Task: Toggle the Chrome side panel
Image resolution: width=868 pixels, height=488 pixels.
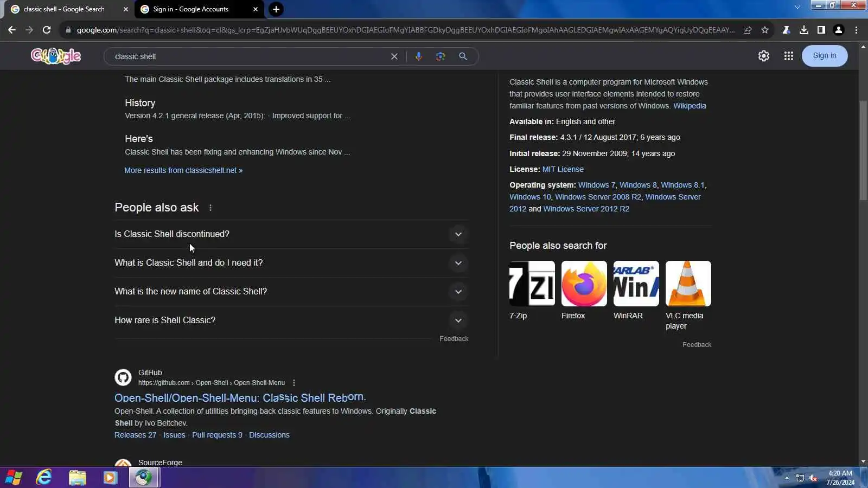Action: click(821, 30)
